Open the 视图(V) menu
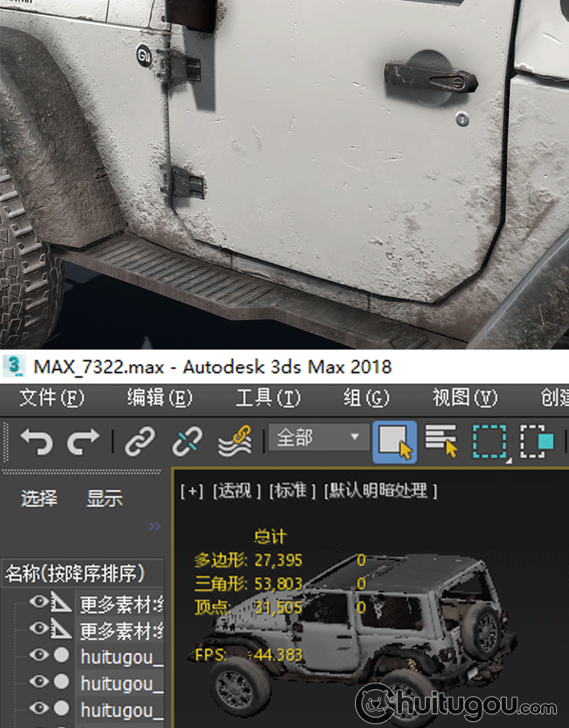 point(465,398)
